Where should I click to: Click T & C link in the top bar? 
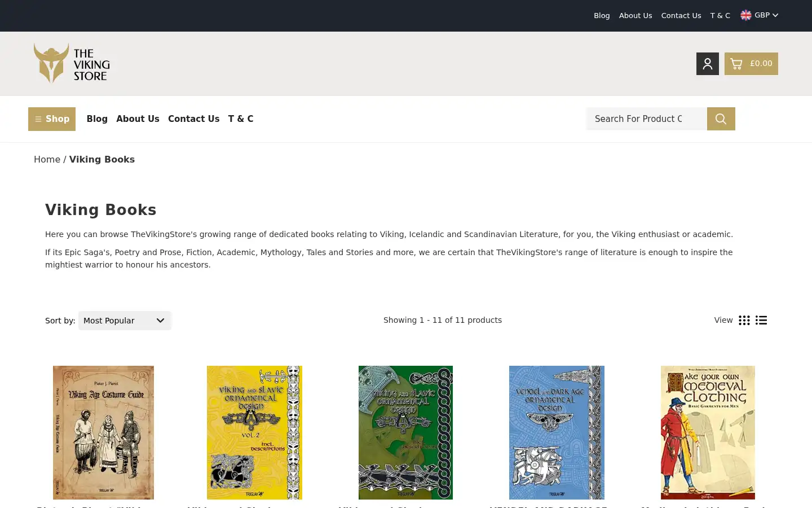tap(720, 16)
